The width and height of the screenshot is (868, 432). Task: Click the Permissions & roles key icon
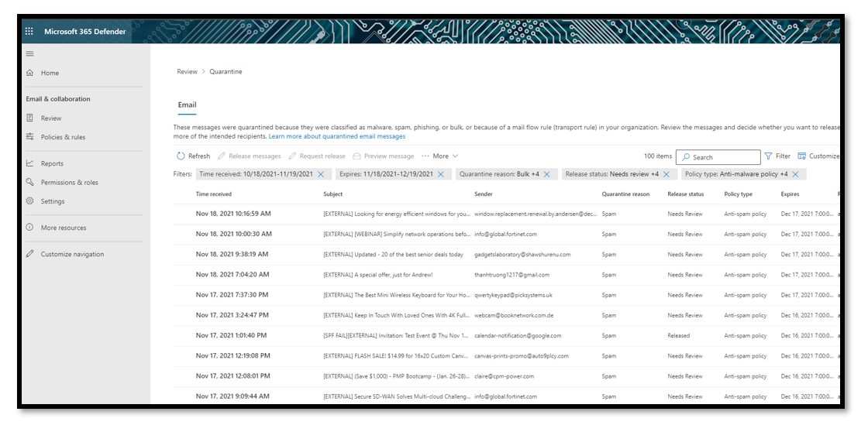click(x=30, y=182)
